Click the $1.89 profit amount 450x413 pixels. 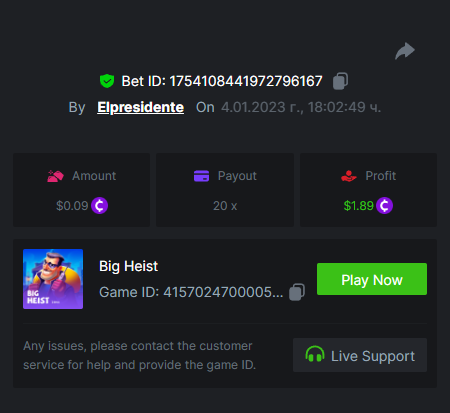pyautogui.click(x=358, y=206)
